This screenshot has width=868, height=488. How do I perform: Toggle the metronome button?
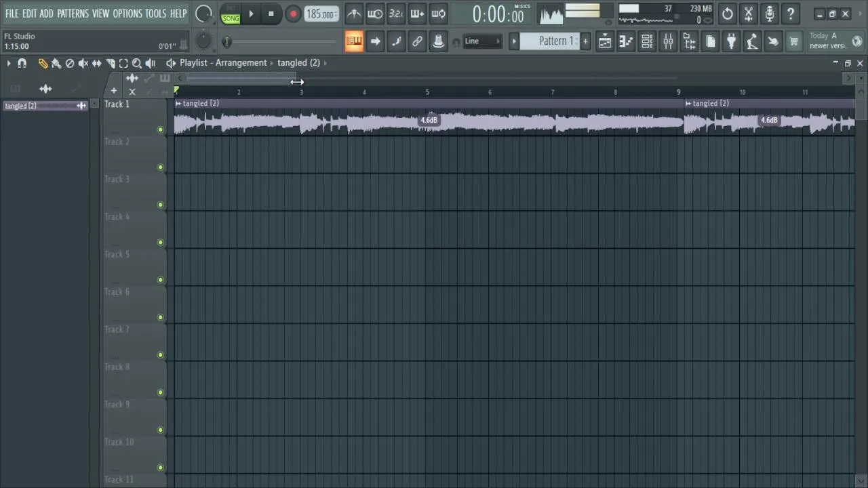click(354, 14)
